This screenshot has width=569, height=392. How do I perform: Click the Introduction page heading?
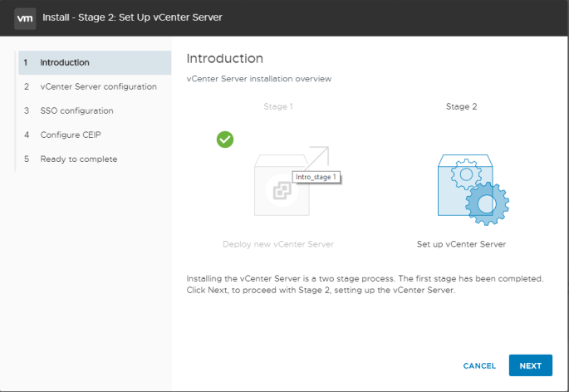point(224,58)
